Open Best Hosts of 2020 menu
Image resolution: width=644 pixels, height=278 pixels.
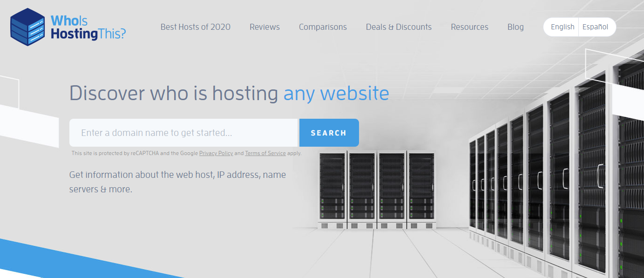(196, 27)
